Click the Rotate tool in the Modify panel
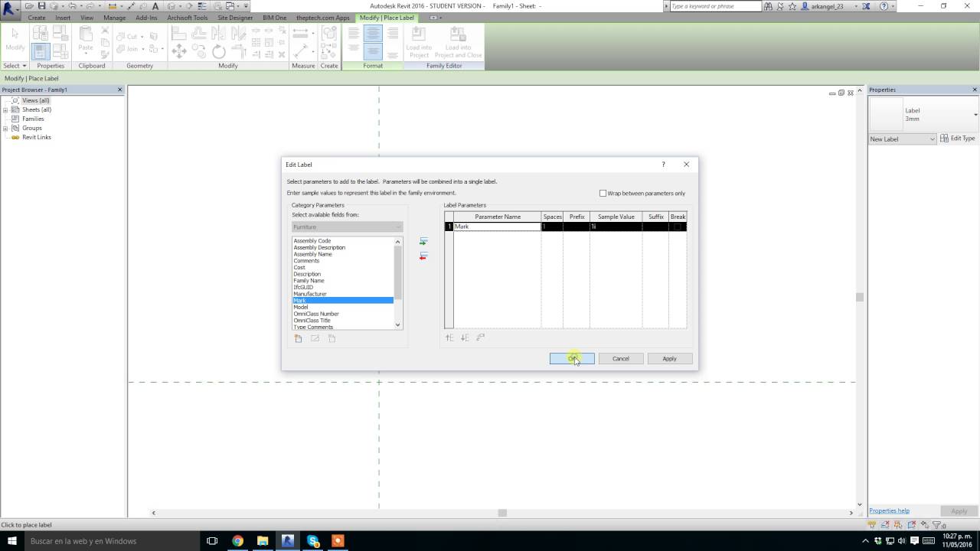Viewport: 980px width, 551px height. pos(219,51)
